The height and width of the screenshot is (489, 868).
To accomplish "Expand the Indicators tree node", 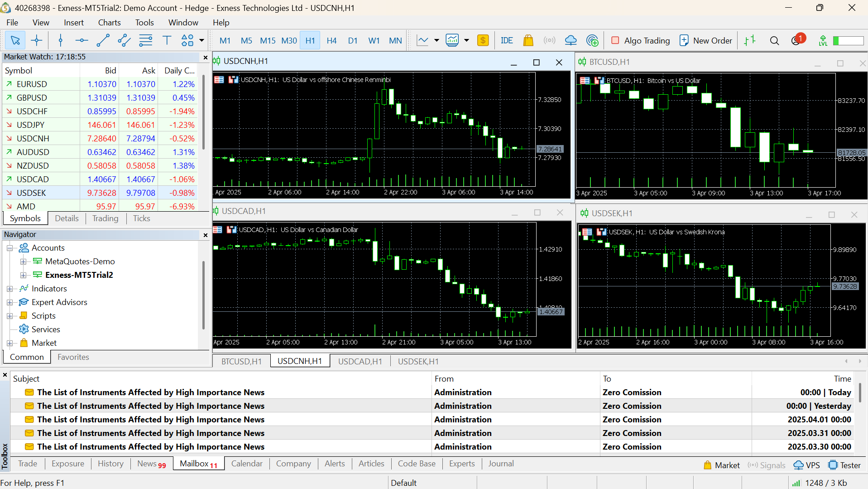I will 10,289.
